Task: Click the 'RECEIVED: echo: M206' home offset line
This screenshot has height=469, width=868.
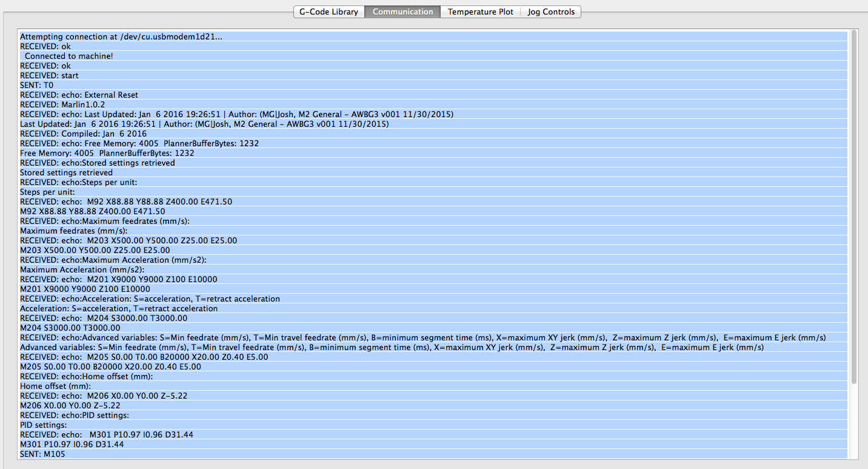Action: (104, 396)
